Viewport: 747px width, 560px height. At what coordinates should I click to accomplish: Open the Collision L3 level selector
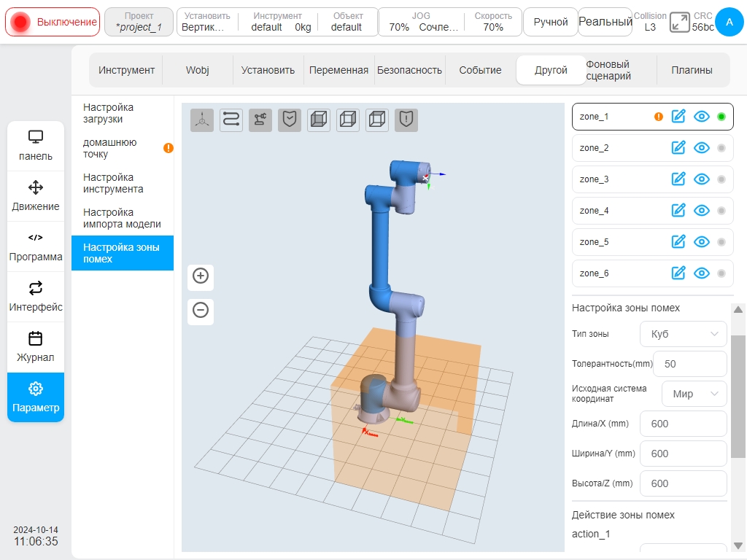650,22
